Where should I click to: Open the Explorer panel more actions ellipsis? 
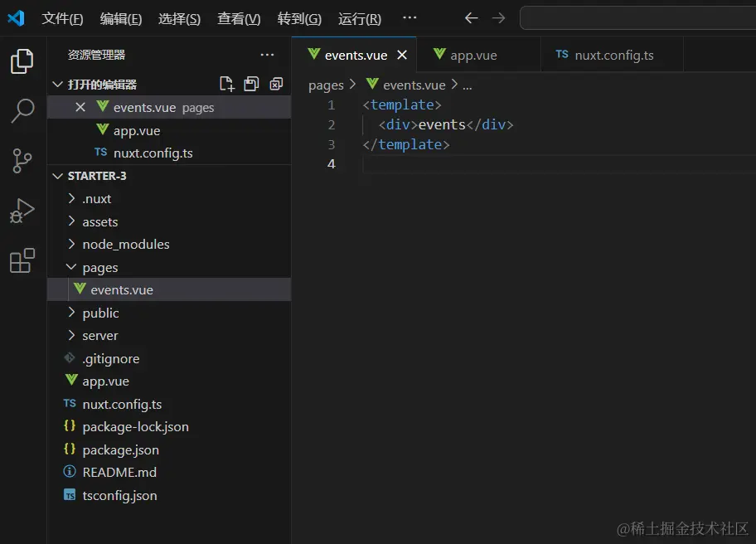coord(267,55)
